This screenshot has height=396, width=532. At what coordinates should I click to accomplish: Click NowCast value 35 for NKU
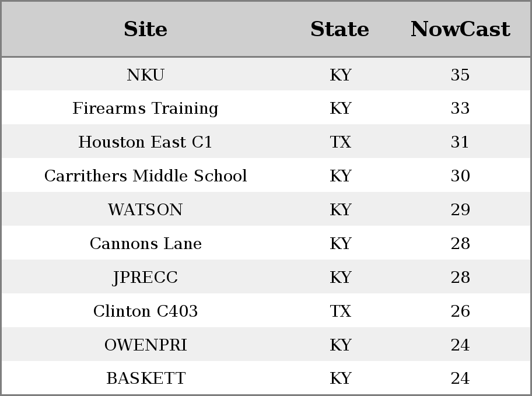pos(460,75)
